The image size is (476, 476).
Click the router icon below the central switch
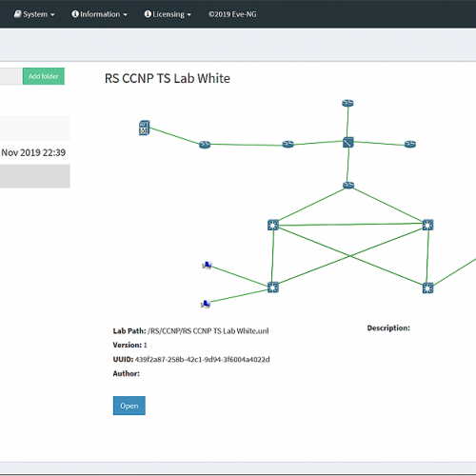[348, 185]
